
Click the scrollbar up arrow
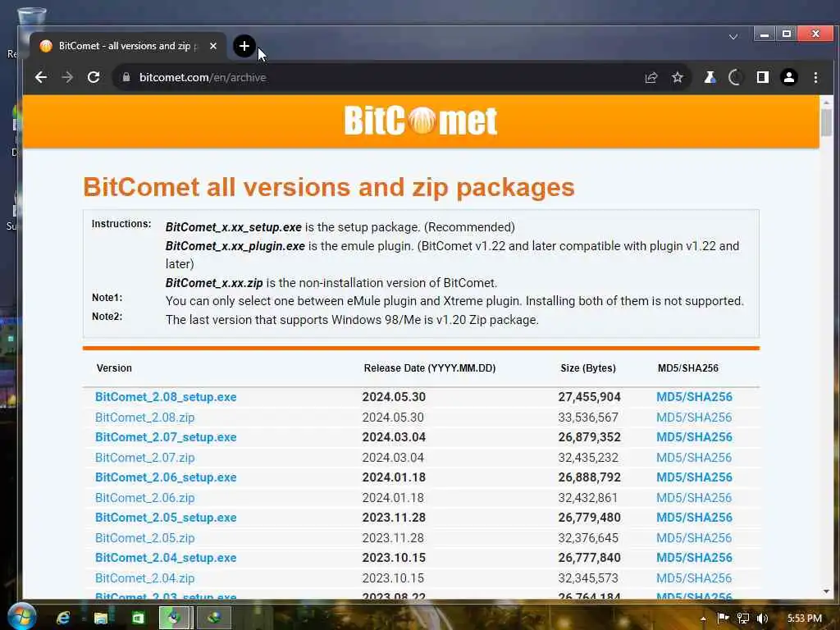826,102
